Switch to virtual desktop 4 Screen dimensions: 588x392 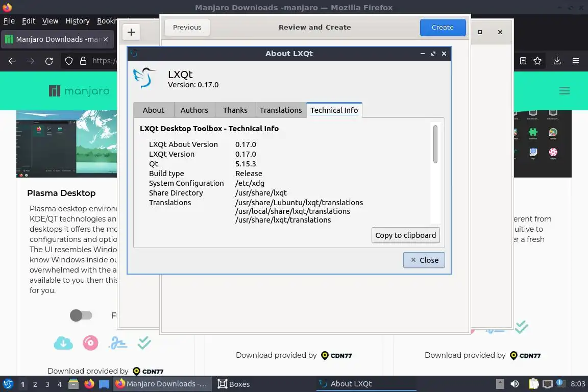(x=60, y=384)
